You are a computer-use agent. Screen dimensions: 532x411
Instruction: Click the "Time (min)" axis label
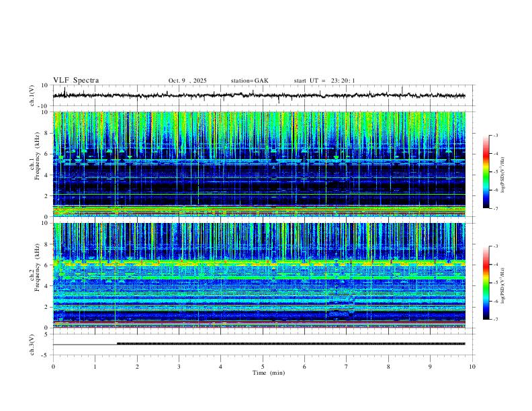269,373
